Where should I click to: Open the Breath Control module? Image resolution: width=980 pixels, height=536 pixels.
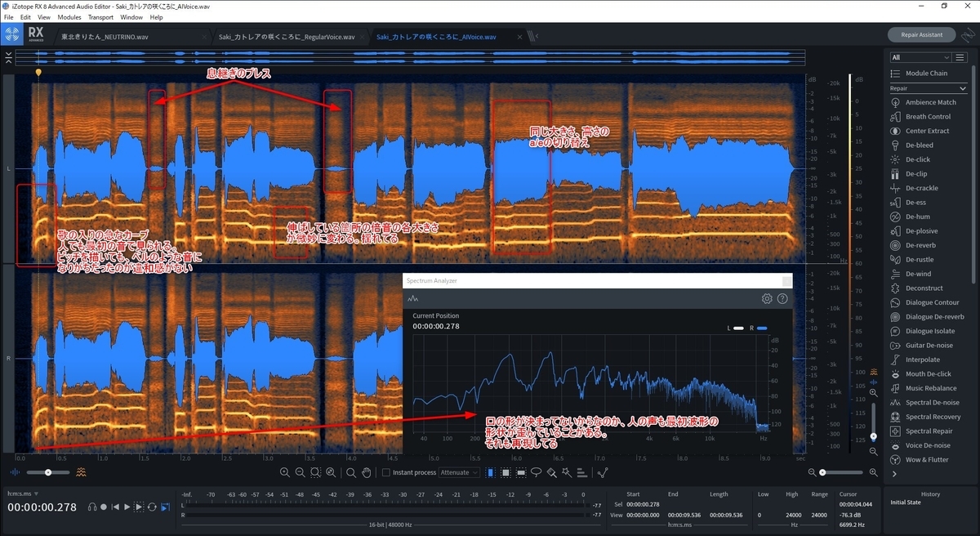(920, 117)
